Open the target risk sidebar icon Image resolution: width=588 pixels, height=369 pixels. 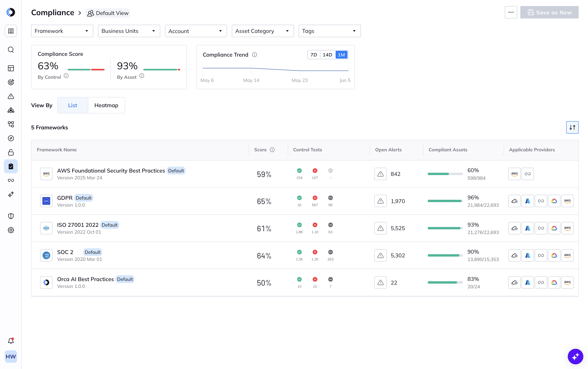(11, 82)
